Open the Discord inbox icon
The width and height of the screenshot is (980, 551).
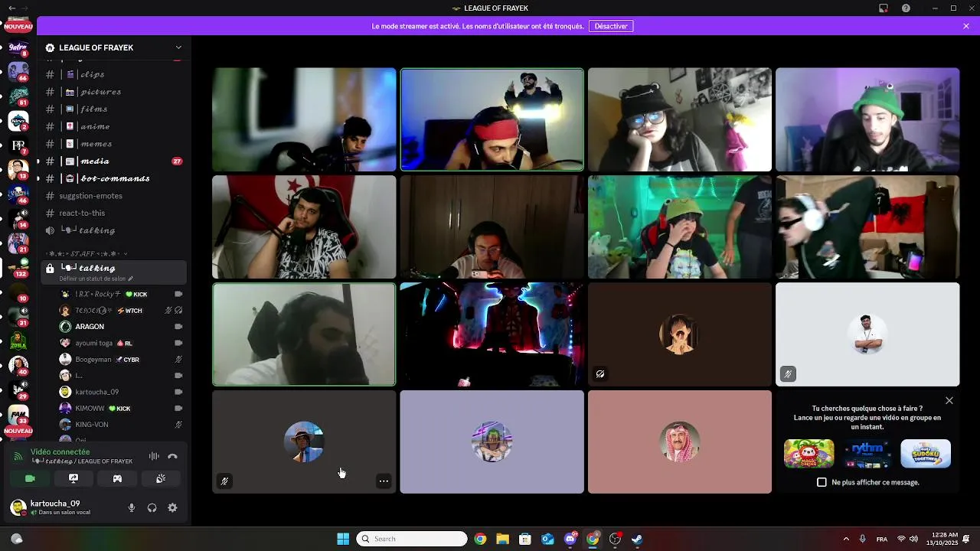[884, 8]
